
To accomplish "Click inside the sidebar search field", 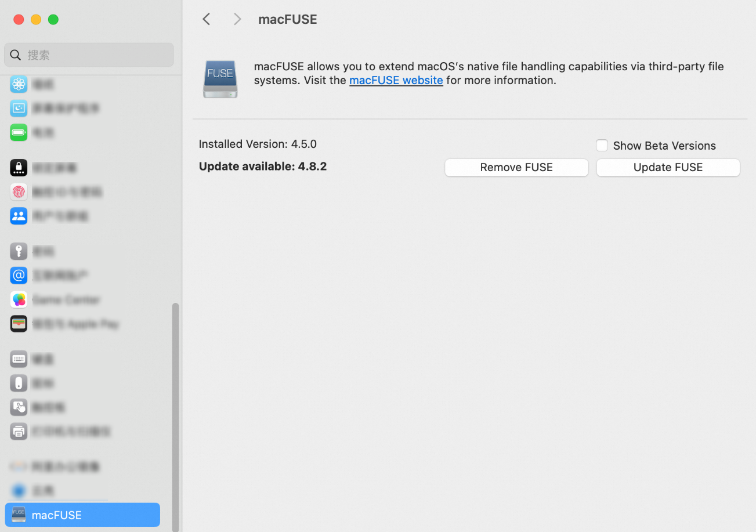I will click(x=88, y=55).
